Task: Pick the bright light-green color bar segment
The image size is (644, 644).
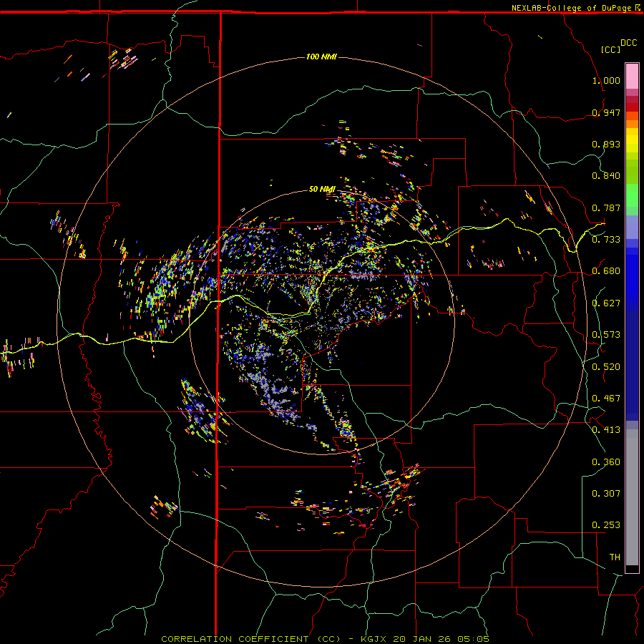Action: pyautogui.click(x=632, y=195)
